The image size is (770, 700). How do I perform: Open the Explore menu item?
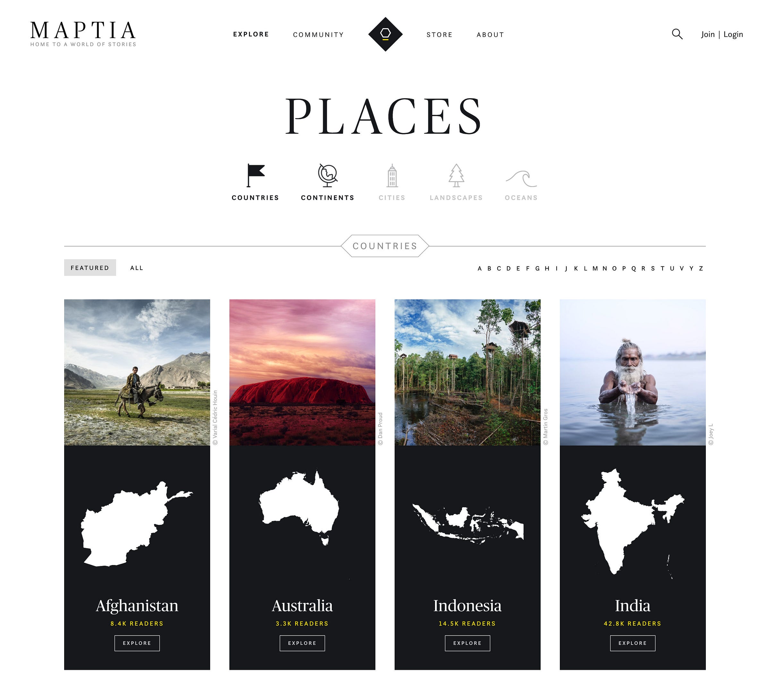[x=251, y=34]
